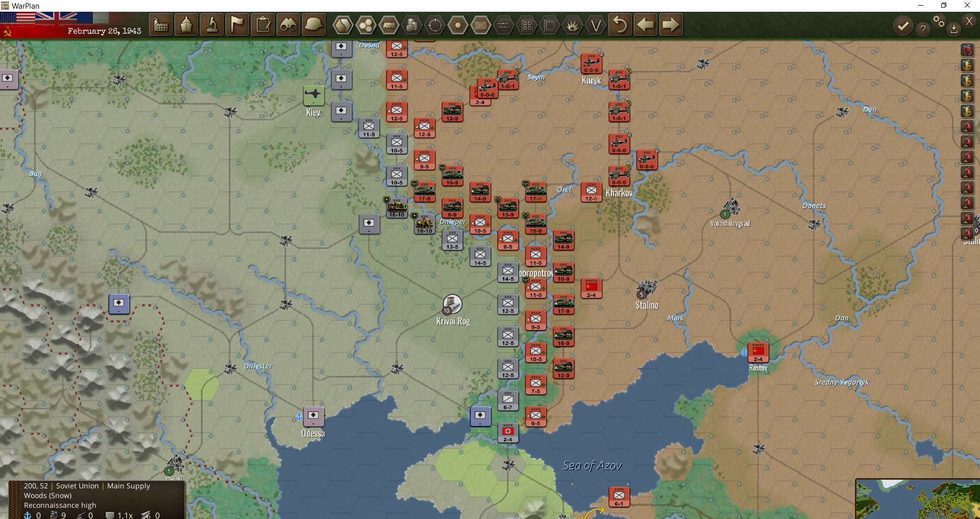980x519 pixels.
Task: Select the Soviet tank unit labeled 17-0
Action: (x=535, y=192)
